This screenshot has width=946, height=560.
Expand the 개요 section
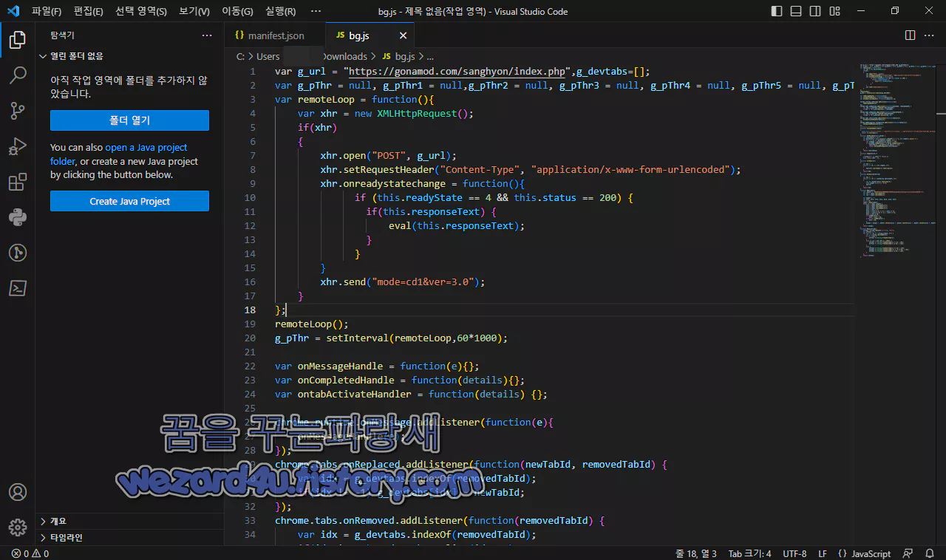pyautogui.click(x=129, y=521)
